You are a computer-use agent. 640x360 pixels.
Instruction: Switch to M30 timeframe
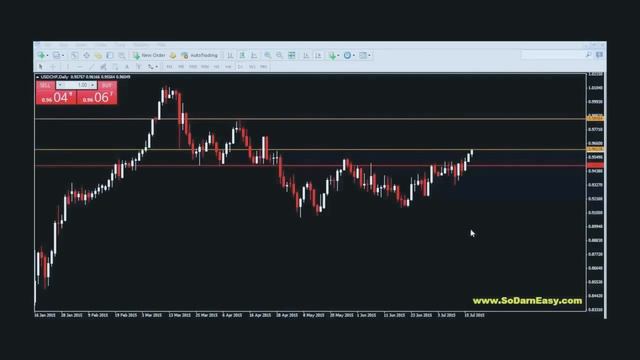[205, 67]
